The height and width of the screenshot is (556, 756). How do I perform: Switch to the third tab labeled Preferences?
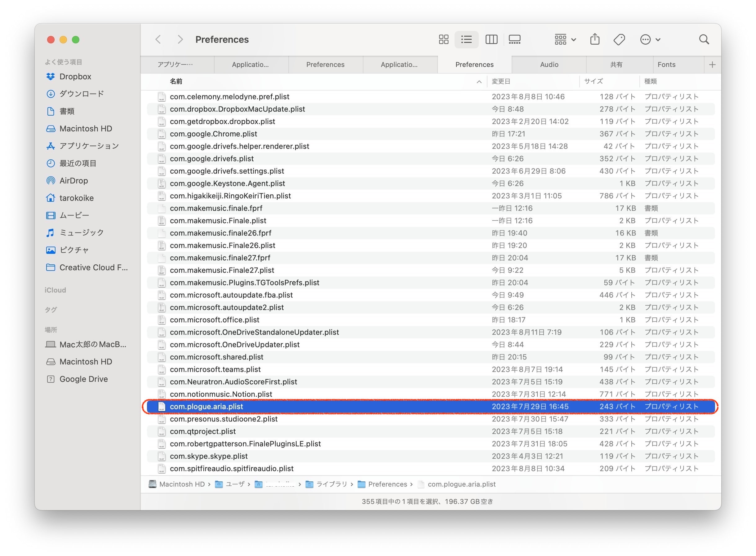coord(325,65)
